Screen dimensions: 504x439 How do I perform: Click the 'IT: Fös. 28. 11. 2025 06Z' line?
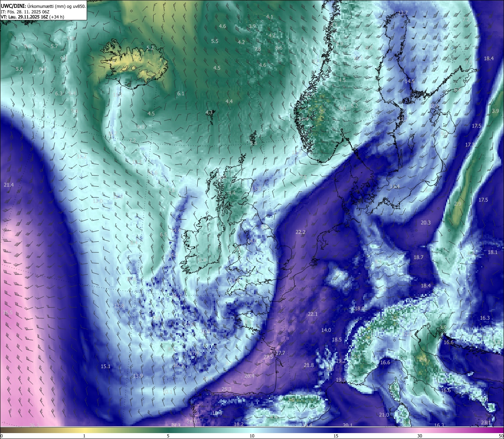26,12
